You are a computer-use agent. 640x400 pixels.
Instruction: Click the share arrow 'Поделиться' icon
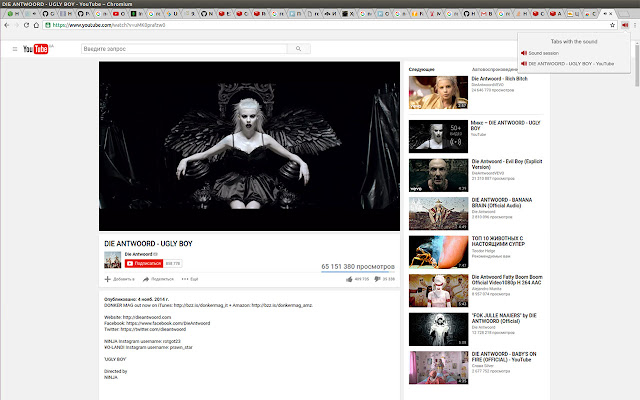146,279
